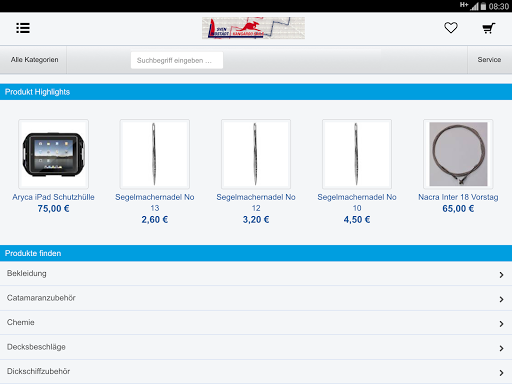The height and width of the screenshot is (384, 512).
Task: Expand the Catamaranzubehör category chevron
Action: pyautogui.click(x=501, y=299)
